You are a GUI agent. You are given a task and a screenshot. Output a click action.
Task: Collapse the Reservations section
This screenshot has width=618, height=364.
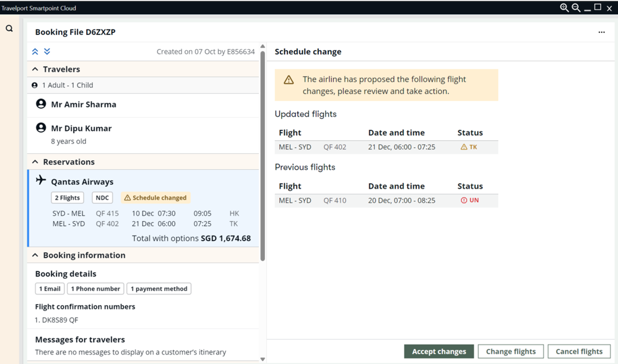[35, 162]
